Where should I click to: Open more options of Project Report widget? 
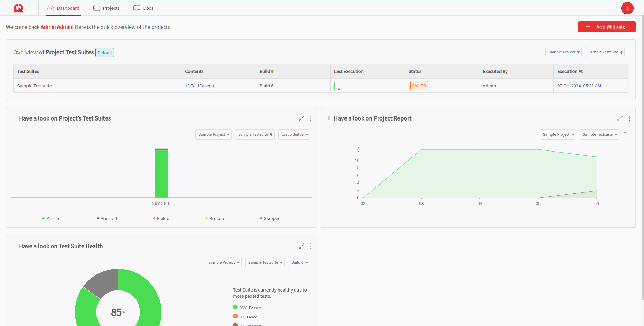tap(629, 118)
